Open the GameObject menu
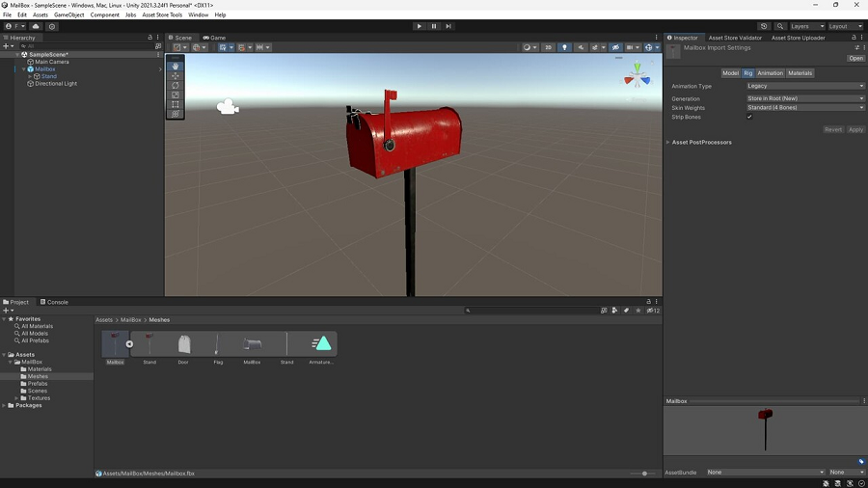This screenshot has width=868, height=488. [x=68, y=14]
